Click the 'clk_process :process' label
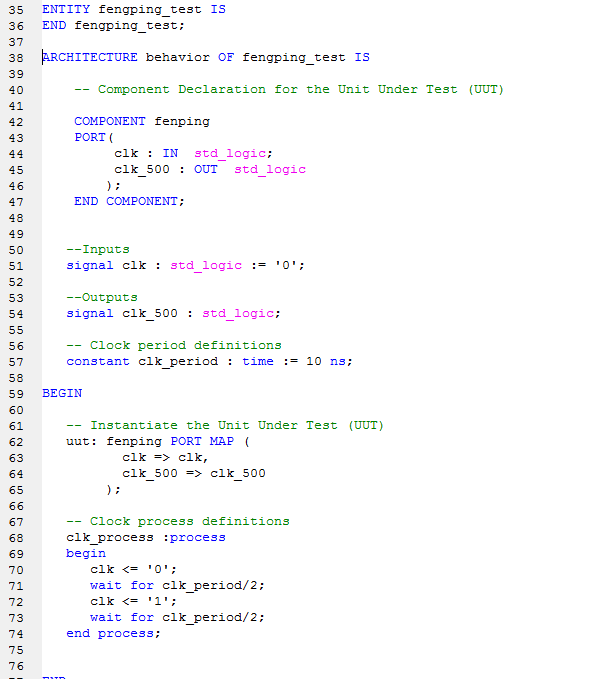This screenshot has height=679, width=602. pos(146,537)
